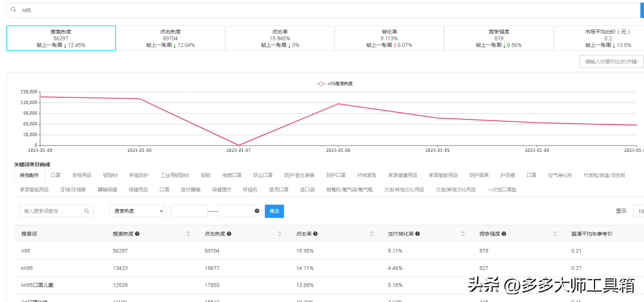The height and width of the screenshot is (302, 644).
Task: Click help icon next to 点击热度 column header
Action: point(229,234)
